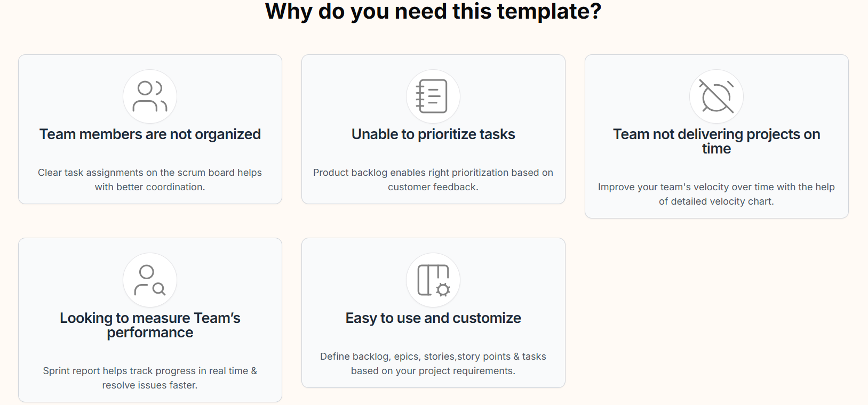868x405 pixels.
Task: Click 'Team not delivering projects on time' heading
Action: pyautogui.click(x=716, y=141)
